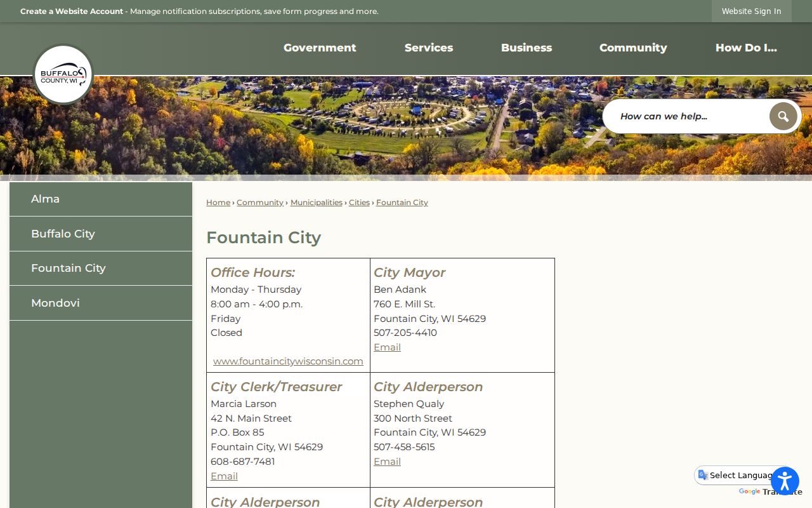Click the search magnifier button
Screen dimensions: 812x508
tap(783, 116)
